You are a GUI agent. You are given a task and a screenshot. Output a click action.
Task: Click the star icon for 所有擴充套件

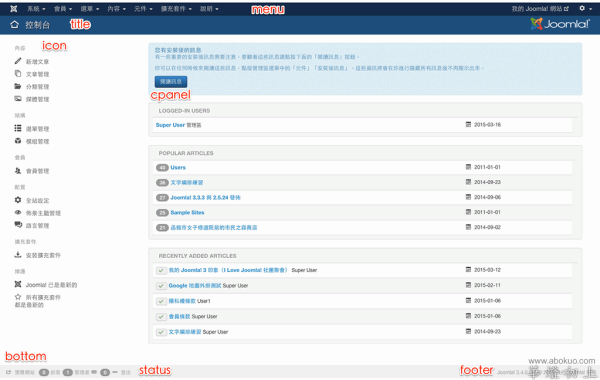(x=18, y=297)
